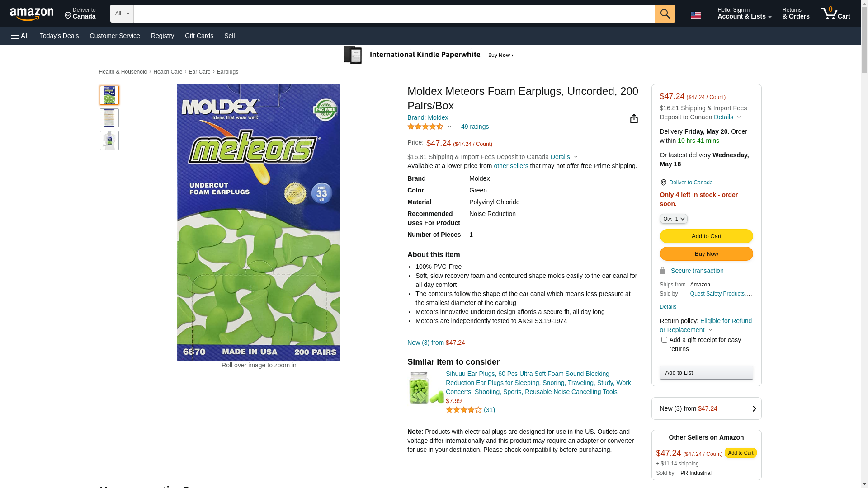Expand the search category All dropdown

click(x=122, y=14)
